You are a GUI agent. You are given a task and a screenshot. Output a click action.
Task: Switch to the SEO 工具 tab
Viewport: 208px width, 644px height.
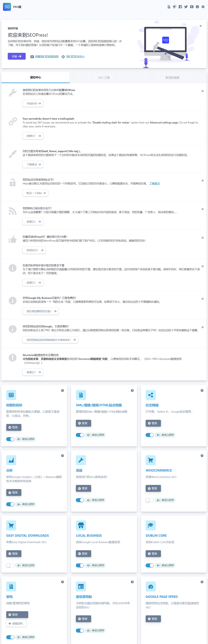tap(104, 78)
